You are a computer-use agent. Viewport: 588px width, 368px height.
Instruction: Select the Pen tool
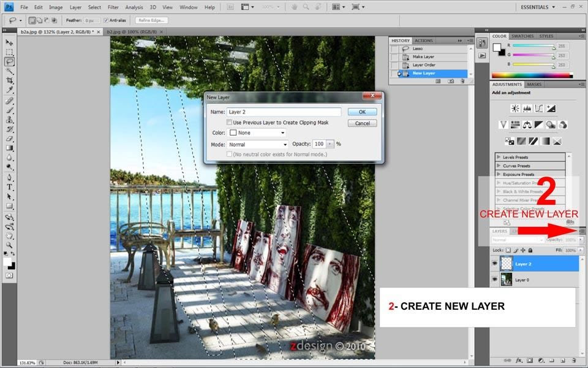9,178
